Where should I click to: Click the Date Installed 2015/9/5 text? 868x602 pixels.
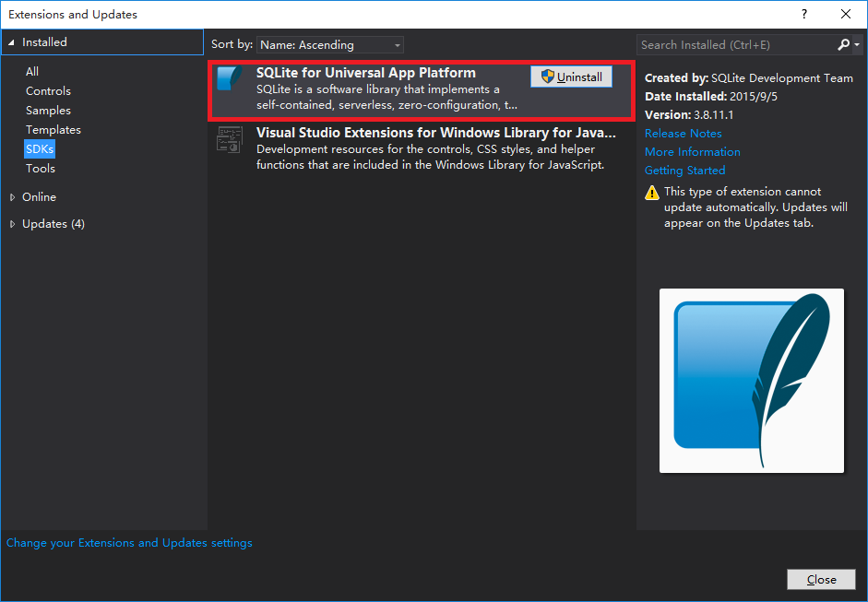tap(711, 96)
